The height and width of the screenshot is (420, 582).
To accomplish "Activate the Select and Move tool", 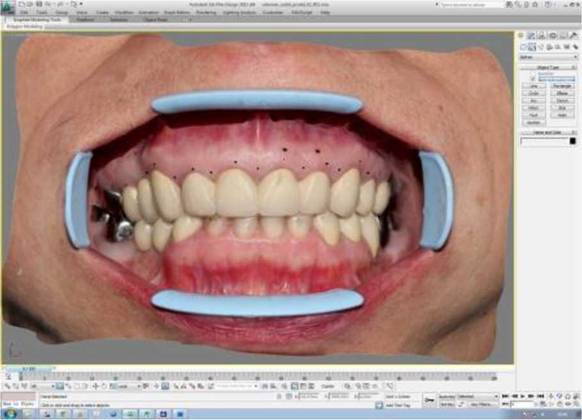I will [x=95, y=386].
